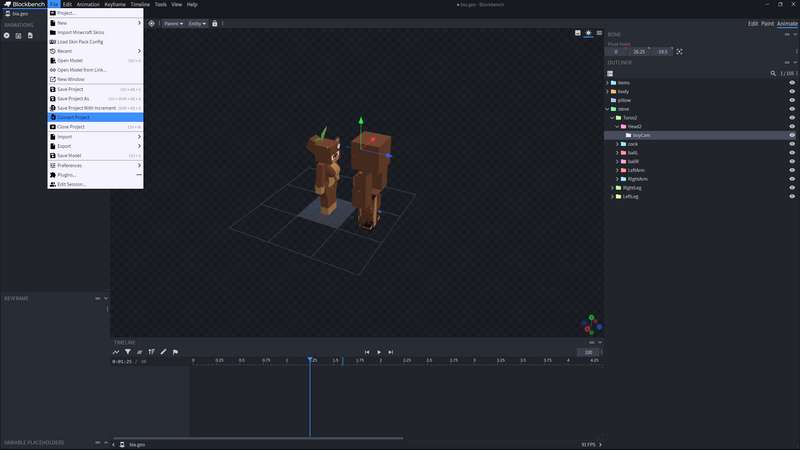
Task: Click the viewport orientation gizmo
Action: (x=592, y=324)
